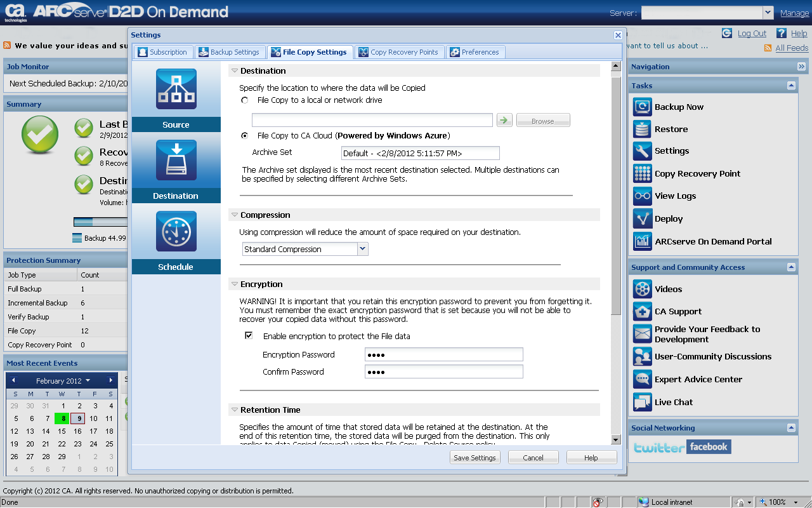Select File Copy to local or network drive
Screen dimensions: 812x508
tap(245, 100)
